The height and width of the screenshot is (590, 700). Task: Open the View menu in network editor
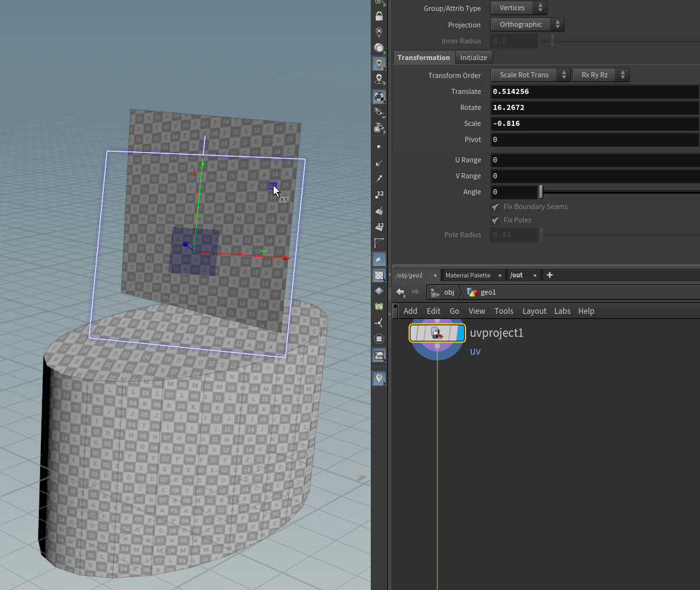pyautogui.click(x=477, y=311)
